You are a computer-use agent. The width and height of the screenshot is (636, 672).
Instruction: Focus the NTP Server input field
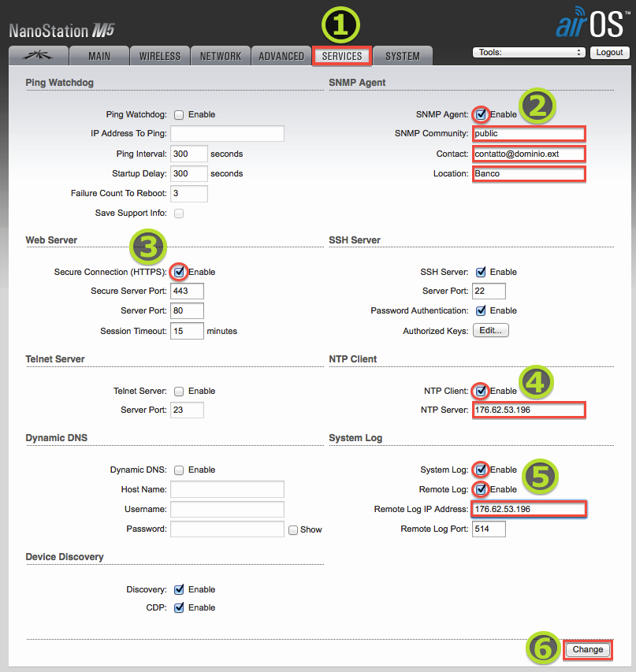coord(528,410)
